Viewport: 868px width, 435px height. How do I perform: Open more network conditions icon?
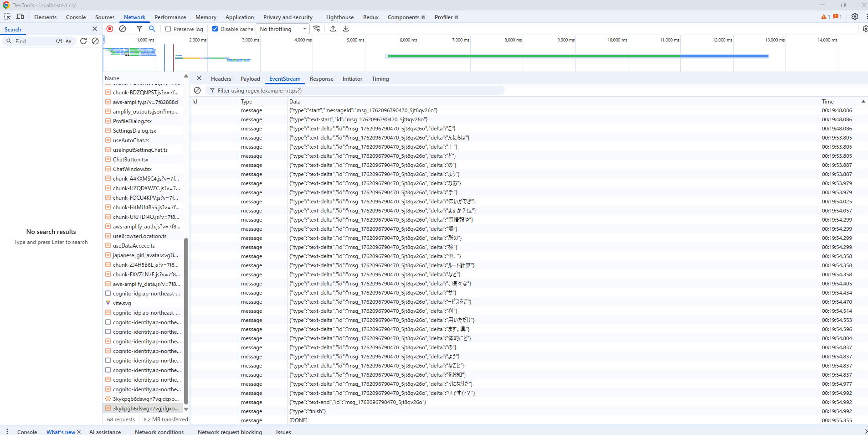pos(317,29)
